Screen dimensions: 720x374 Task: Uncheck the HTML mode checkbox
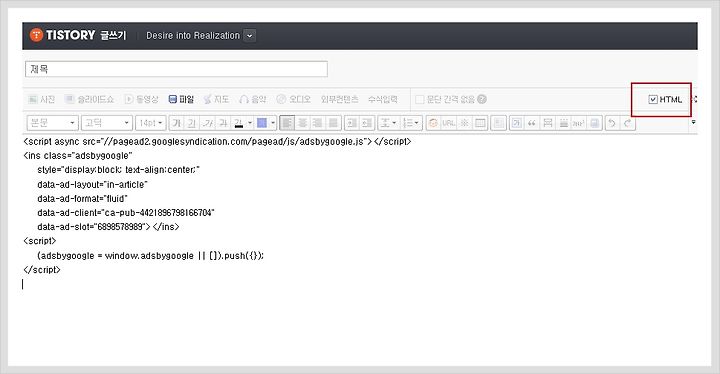[x=653, y=99]
